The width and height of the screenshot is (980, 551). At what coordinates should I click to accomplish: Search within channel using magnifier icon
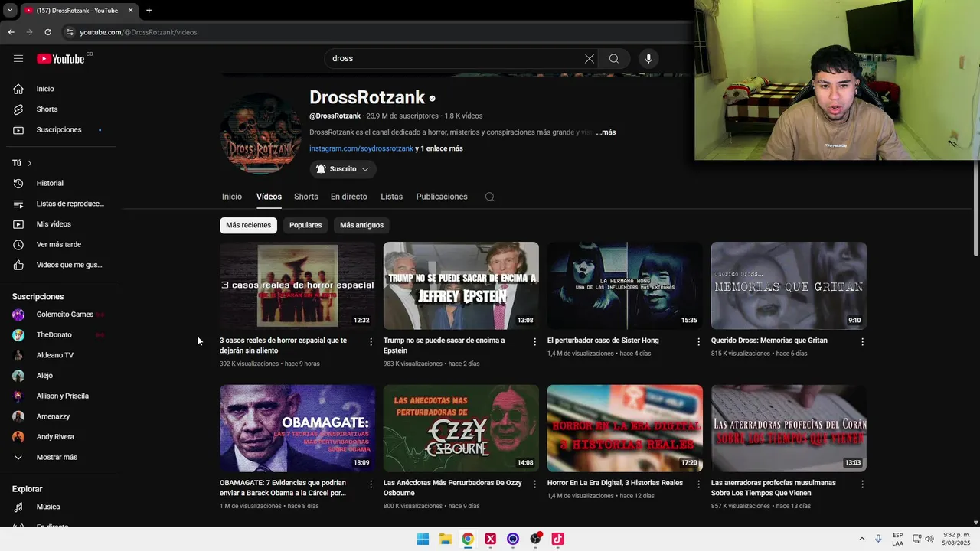(490, 197)
